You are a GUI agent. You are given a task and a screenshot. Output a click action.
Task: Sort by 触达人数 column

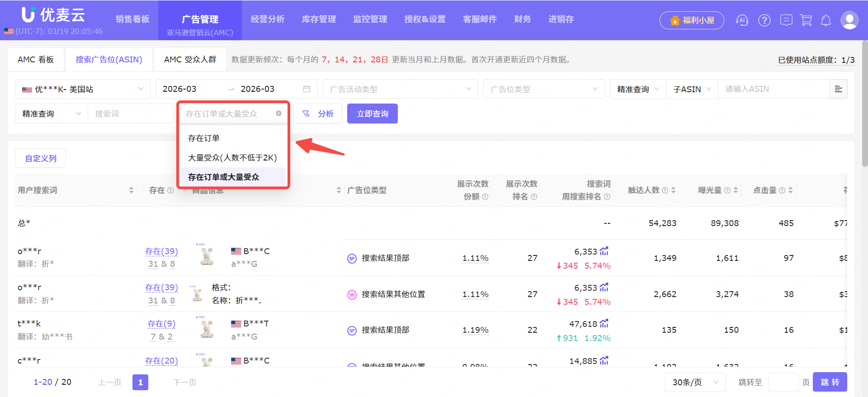coord(673,190)
